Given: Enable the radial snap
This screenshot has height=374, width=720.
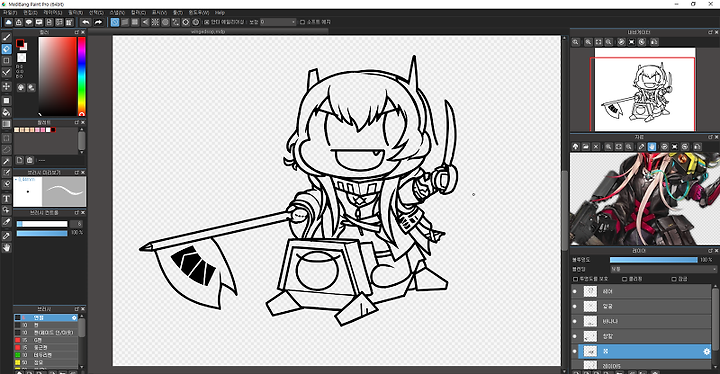Looking at the screenshot, I should (155, 22).
